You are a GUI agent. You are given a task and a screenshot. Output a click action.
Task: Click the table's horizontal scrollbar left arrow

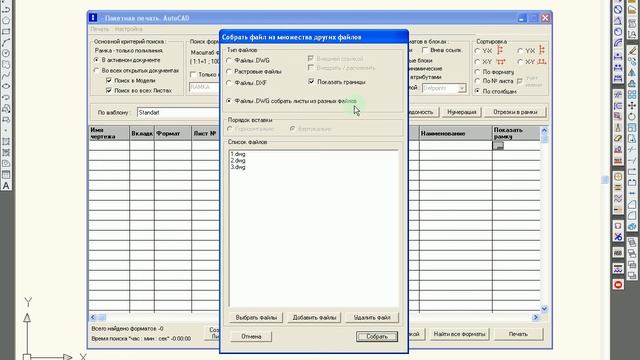pyautogui.click(x=93, y=317)
